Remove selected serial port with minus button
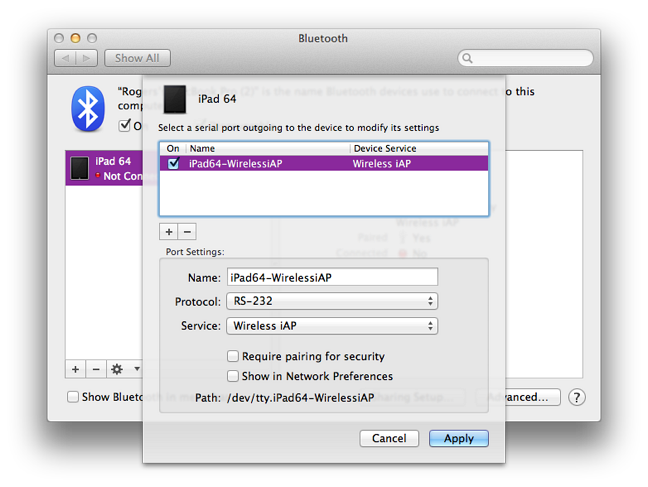The height and width of the screenshot is (487, 648). tap(187, 232)
